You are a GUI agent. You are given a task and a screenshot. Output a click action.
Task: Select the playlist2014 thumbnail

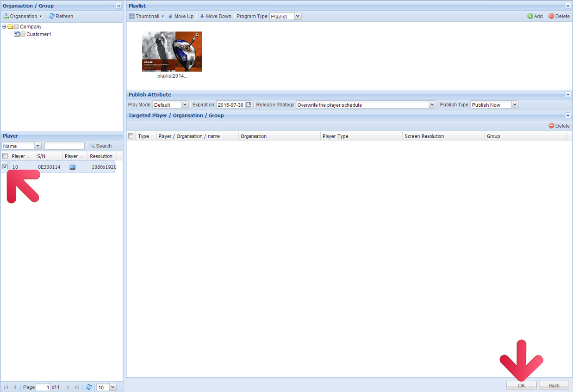172,51
